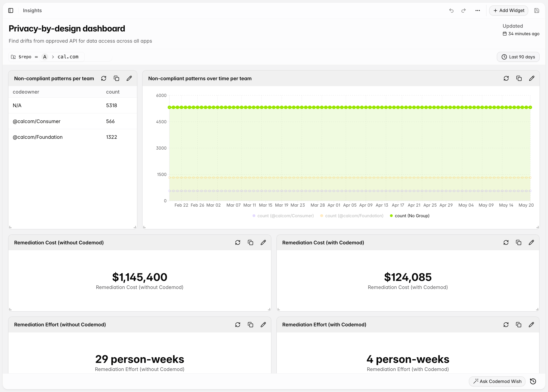Duplicate Remediation Cost (without Codemod) widget
The height and width of the screenshot is (392, 548).
point(250,243)
